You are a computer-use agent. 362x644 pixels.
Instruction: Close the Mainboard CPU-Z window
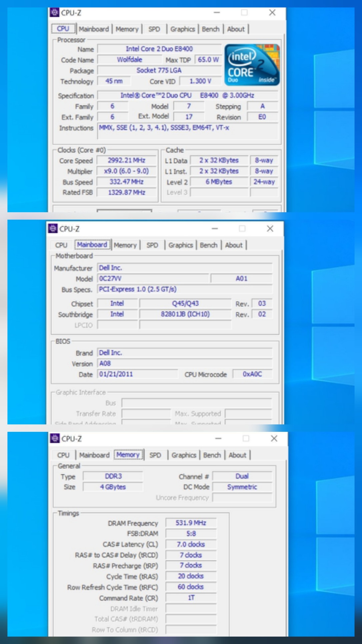[x=270, y=228]
